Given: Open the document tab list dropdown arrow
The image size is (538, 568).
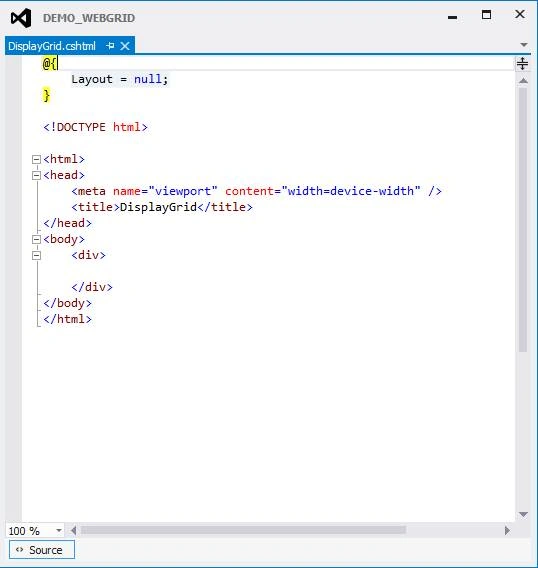Looking at the screenshot, I should pyautogui.click(x=524, y=45).
